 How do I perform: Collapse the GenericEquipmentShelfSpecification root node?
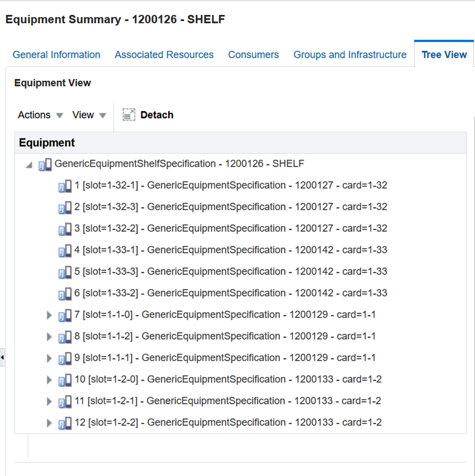(29, 165)
